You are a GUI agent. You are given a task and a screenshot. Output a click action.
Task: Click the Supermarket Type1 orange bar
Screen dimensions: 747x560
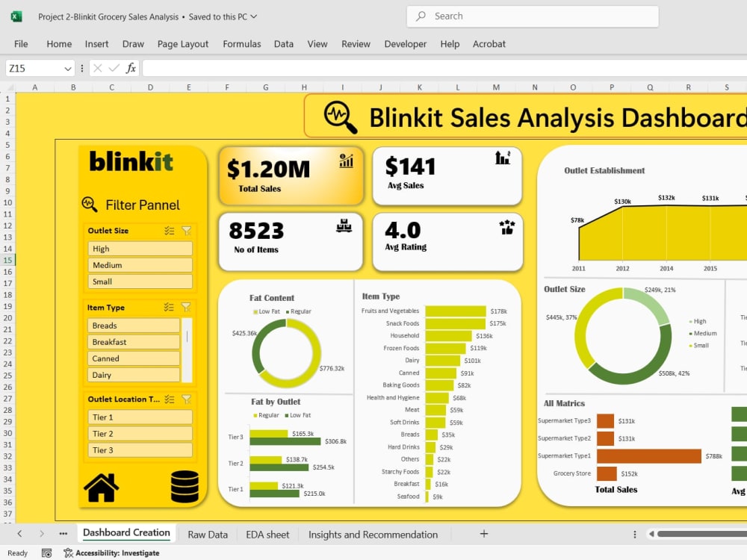(x=649, y=455)
